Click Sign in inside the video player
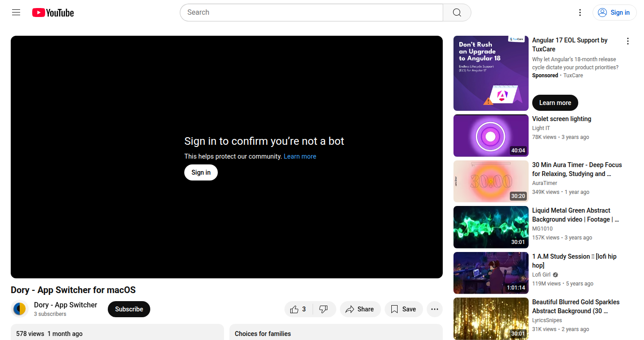Viewport: 644px width, 340px height. 201,172
